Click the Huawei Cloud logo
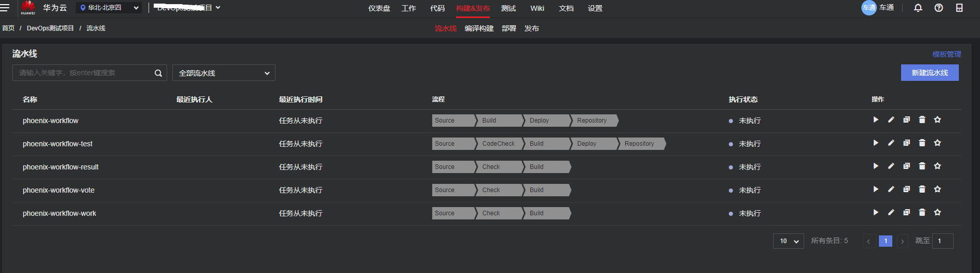Screen dimensions: 980x273 (28, 8)
